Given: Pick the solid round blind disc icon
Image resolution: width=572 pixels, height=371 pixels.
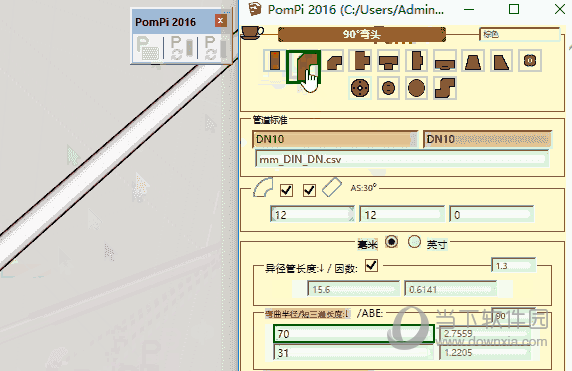Looking at the screenshot, I should click(x=416, y=88).
